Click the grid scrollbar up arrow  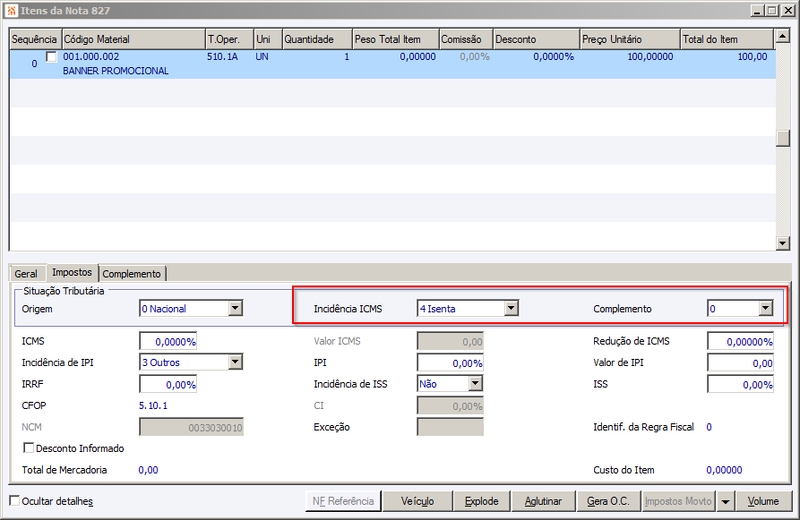click(782, 36)
